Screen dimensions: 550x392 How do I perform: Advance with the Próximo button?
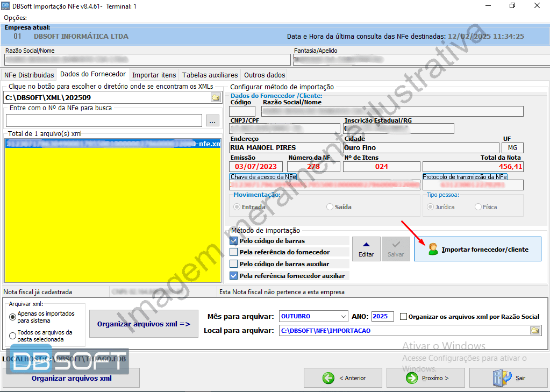point(426,378)
